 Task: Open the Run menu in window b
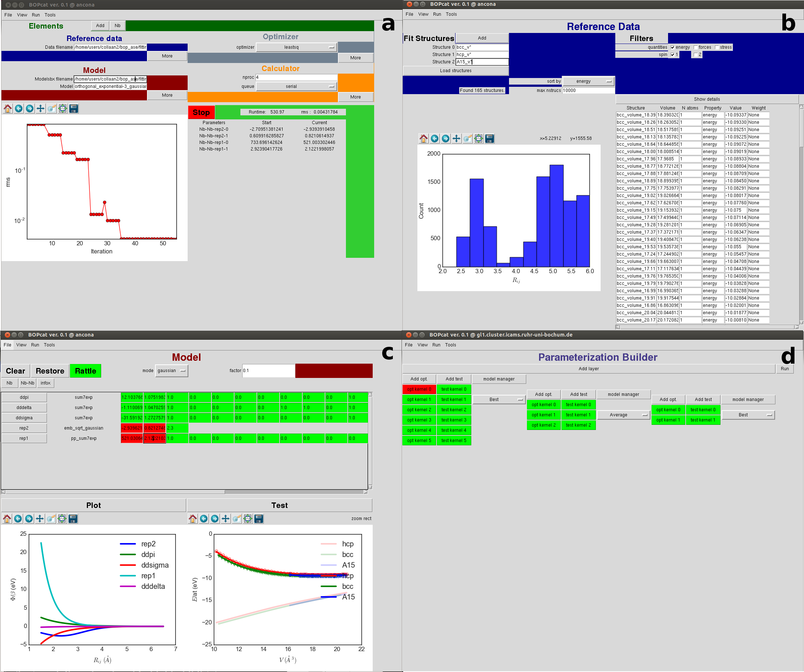coord(437,14)
